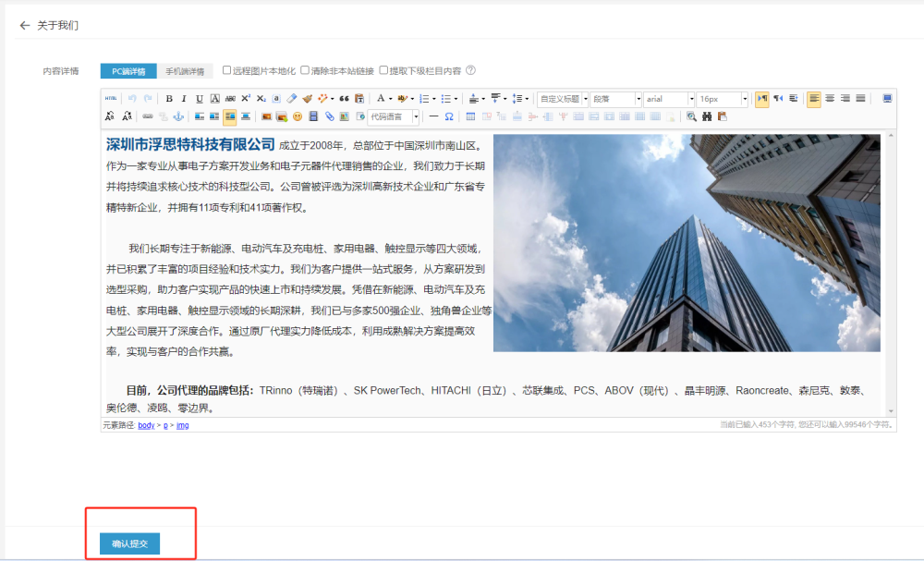This screenshot has width=924, height=561.
Task: Expand the auto-typeset options arrow
Action: (333, 99)
